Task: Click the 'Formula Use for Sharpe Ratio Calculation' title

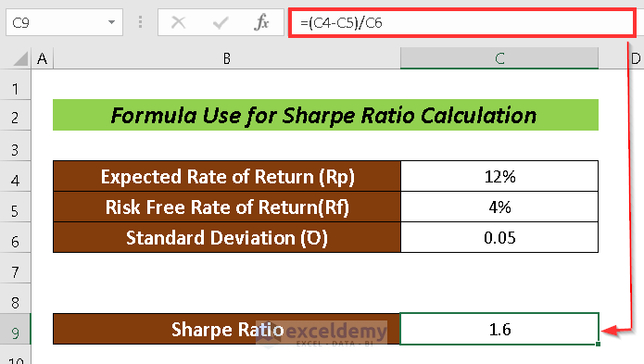Action: click(x=325, y=115)
